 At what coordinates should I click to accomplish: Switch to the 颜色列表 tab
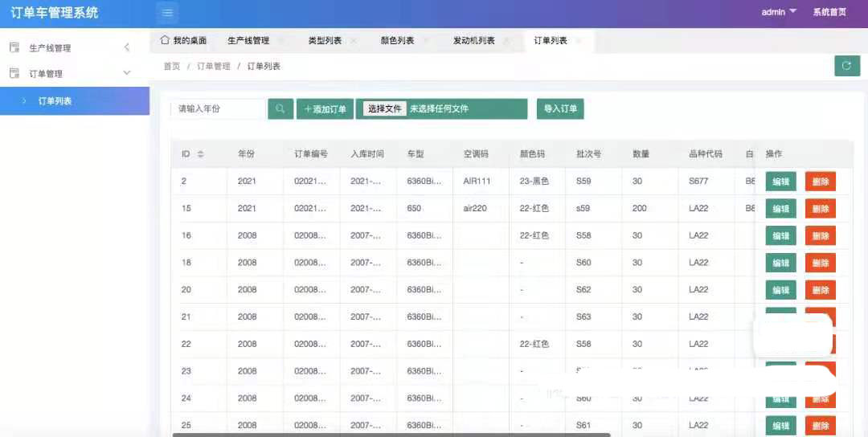(397, 41)
